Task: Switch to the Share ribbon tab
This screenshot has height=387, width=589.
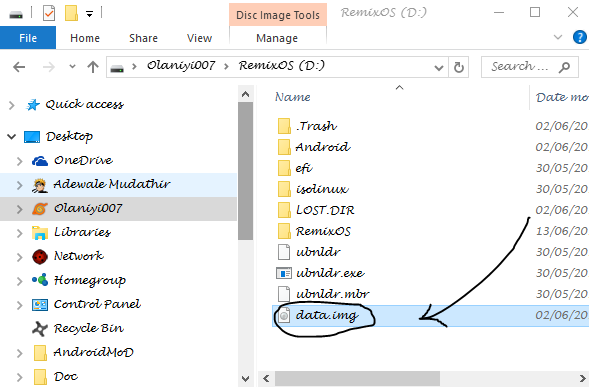Action: [143, 38]
